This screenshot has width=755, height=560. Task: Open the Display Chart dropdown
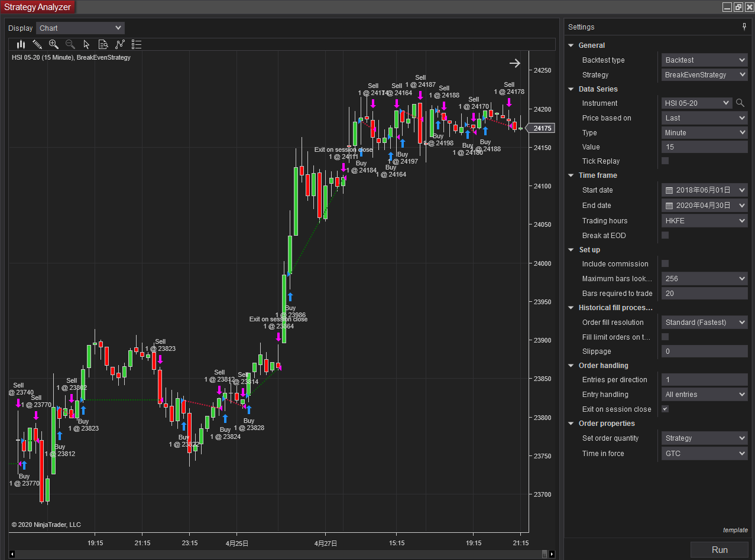click(80, 28)
